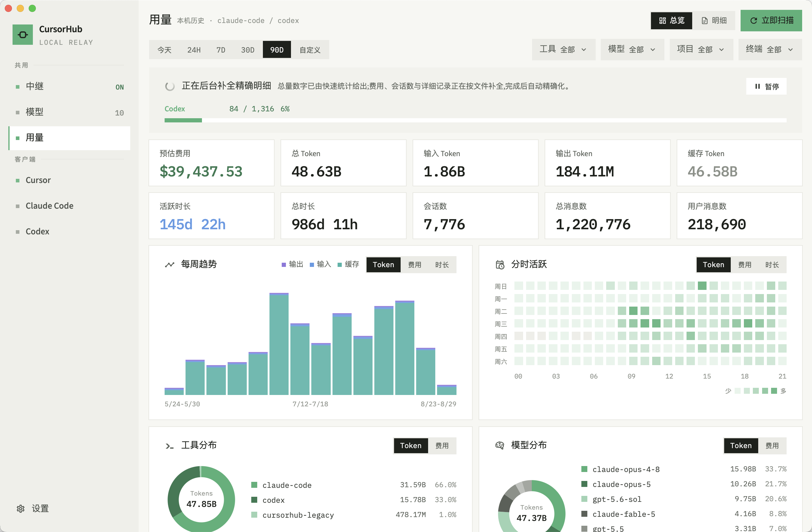Select Token in 每周趋势 chart
This screenshot has width=812, height=532.
coord(383,265)
